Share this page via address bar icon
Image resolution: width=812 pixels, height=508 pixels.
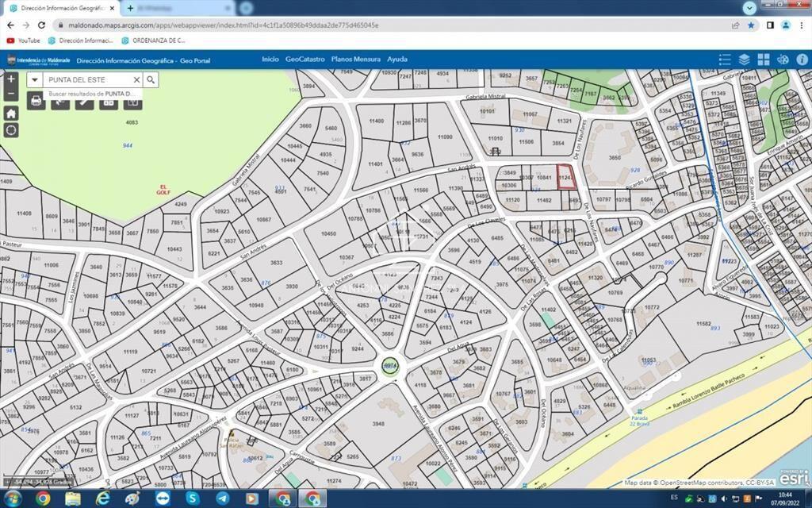pos(735,25)
